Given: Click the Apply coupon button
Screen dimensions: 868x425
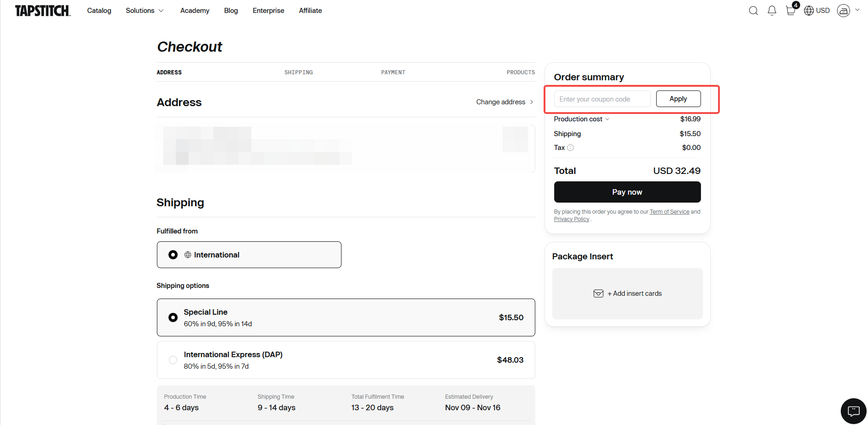Looking at the screenshot, I should [678, 99].
